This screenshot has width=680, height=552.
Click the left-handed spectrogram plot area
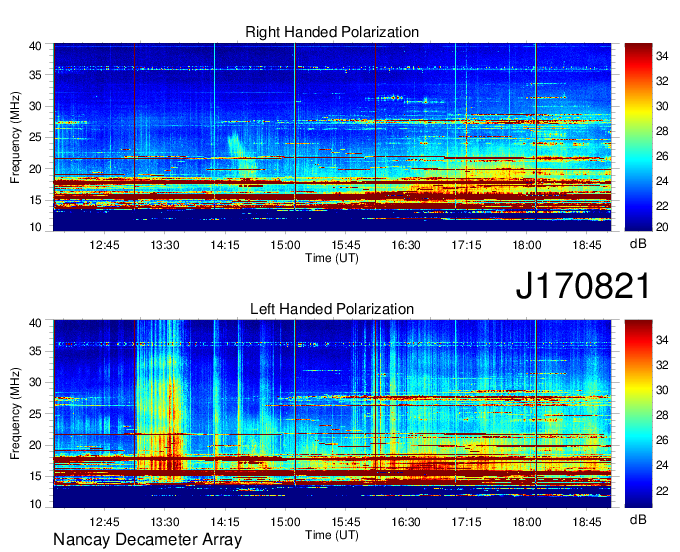[332, 414]
